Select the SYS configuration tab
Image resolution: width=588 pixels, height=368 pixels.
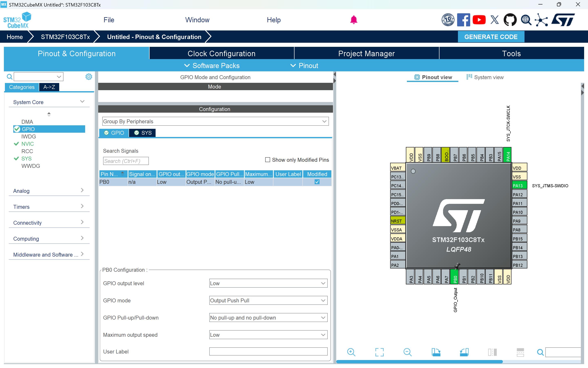(143, 133)
